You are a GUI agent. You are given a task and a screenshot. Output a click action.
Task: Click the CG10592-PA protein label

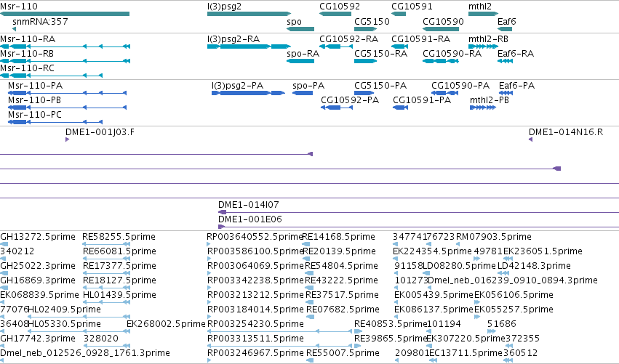click(x=350, y=100)
